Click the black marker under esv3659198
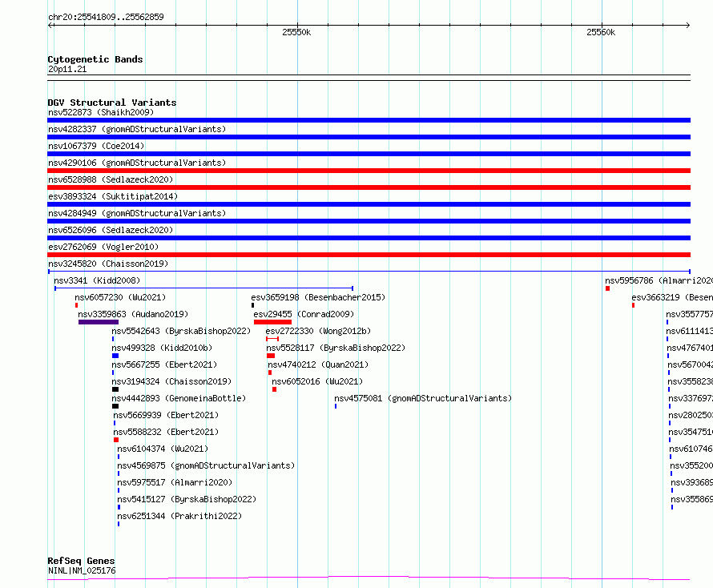This screenshot has height=588, width=713. pos(253,305)
